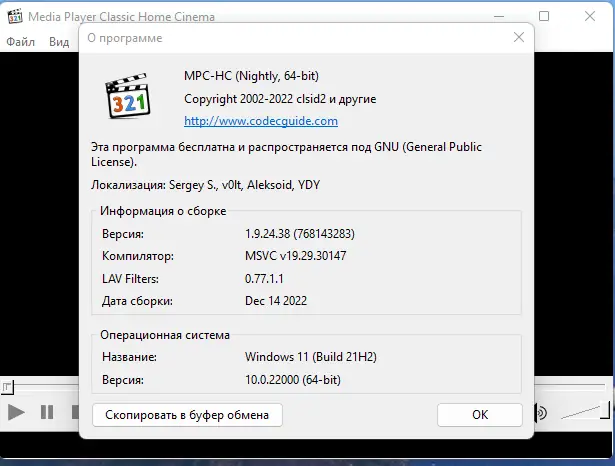Screen dimensions: 615x466
Task: Select build date Dec 14 2022
Action: pos(276,300)
